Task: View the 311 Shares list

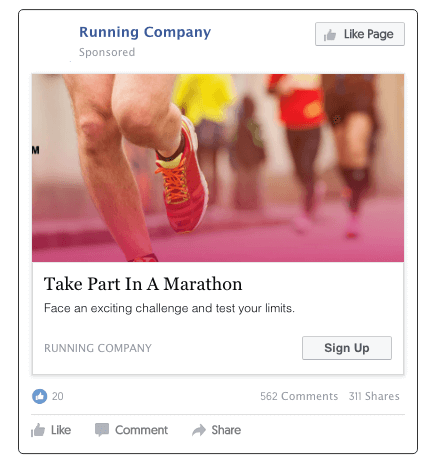Action: click(374, 396)
